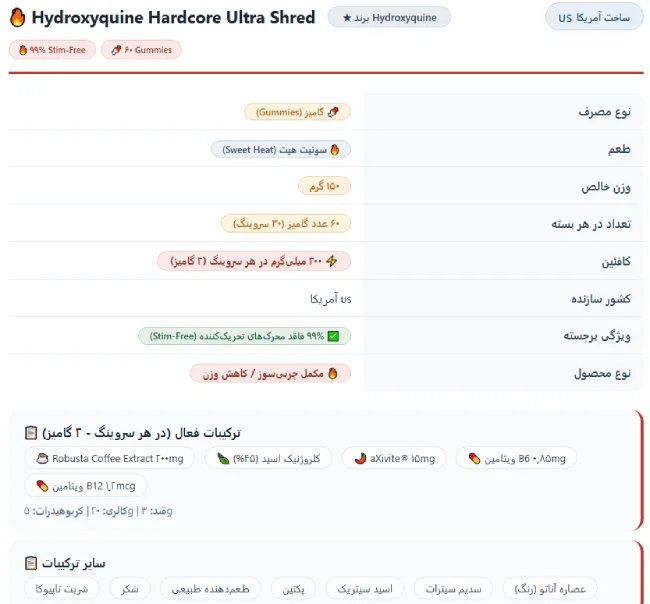Screen dimensions: 650x604
Task: Click the flame icon beside product title
Action: 17,18
